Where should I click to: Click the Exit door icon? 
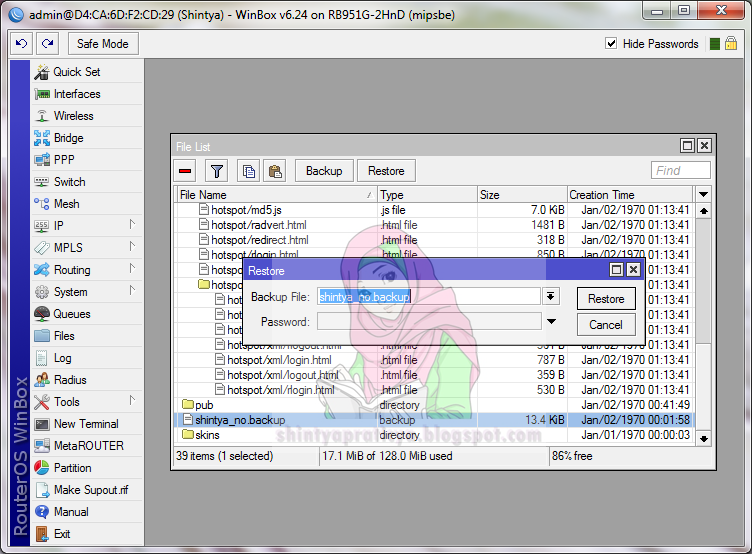tap(42, 534)
